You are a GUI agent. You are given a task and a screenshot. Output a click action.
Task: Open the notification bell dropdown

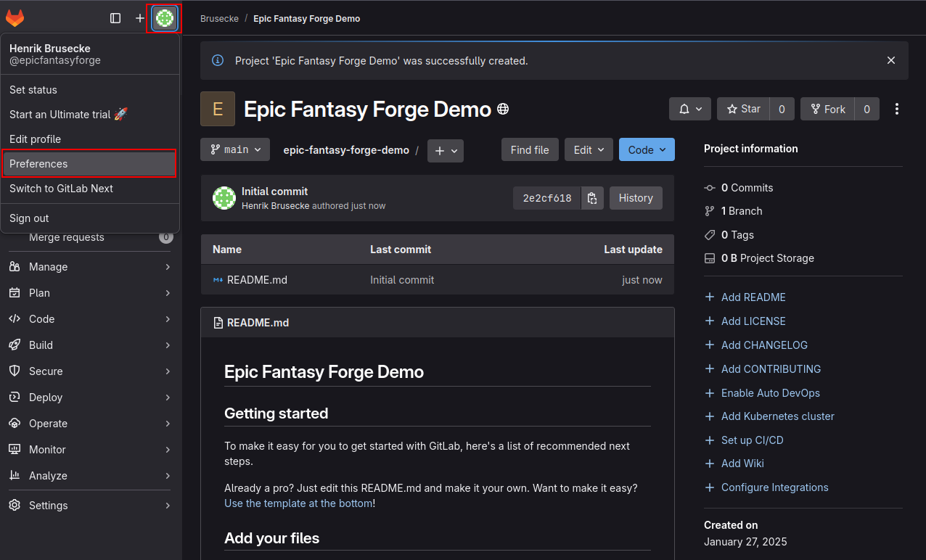pos(690,109)
